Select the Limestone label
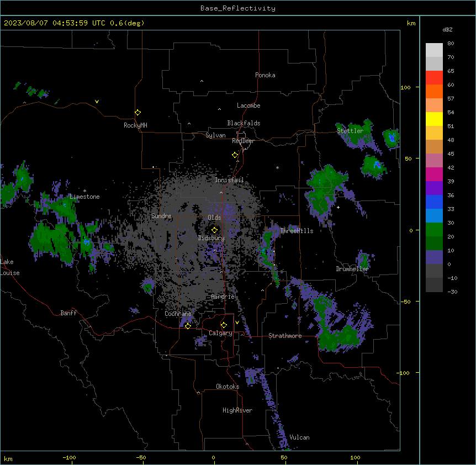Viewport: 476px width, 465px height. (84, 197)
